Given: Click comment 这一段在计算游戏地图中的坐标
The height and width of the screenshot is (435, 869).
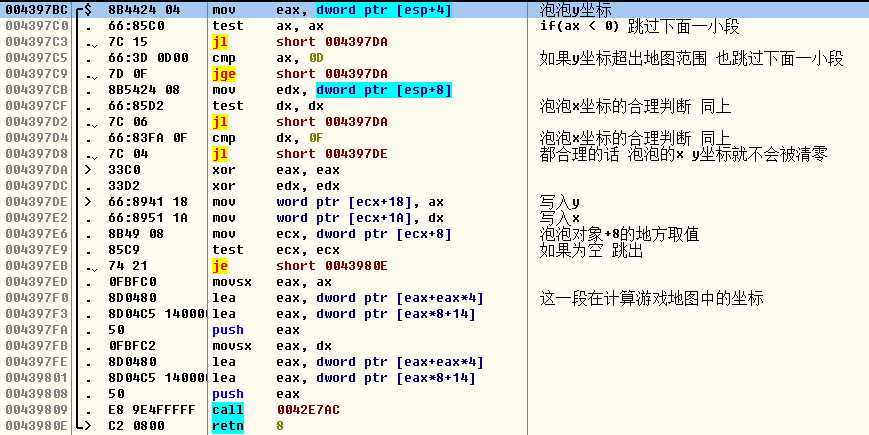Looking at the screenshot, I should [651, 299].
